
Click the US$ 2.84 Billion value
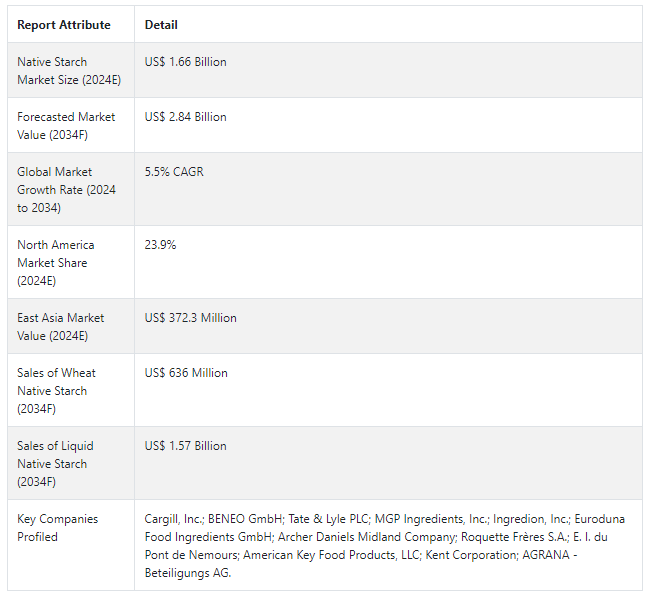pos(186,117)
